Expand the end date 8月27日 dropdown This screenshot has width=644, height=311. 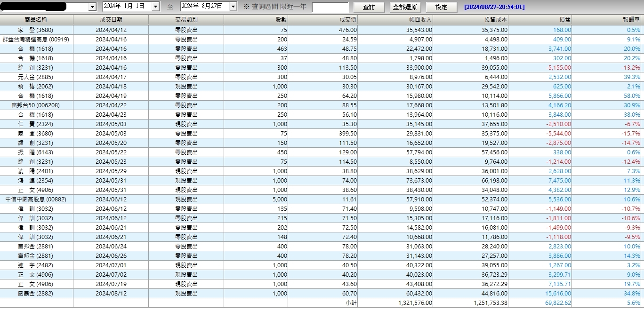[233, 7]
